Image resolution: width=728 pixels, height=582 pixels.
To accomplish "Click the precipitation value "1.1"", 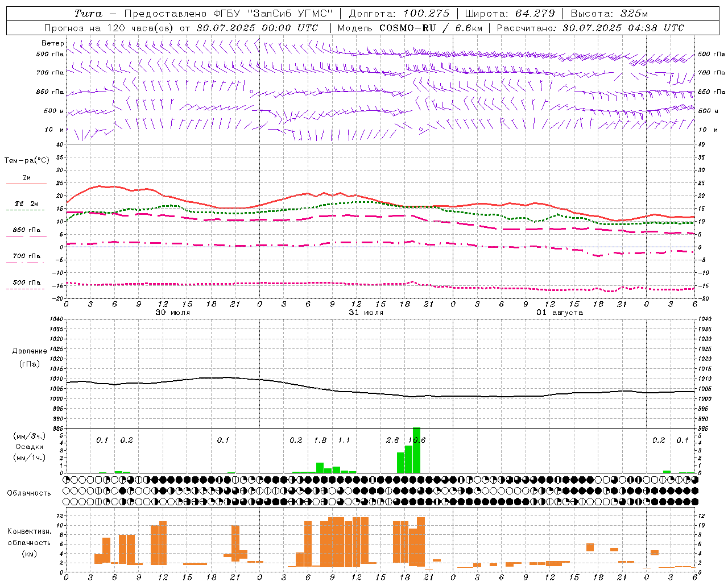I will pos(344,440).
